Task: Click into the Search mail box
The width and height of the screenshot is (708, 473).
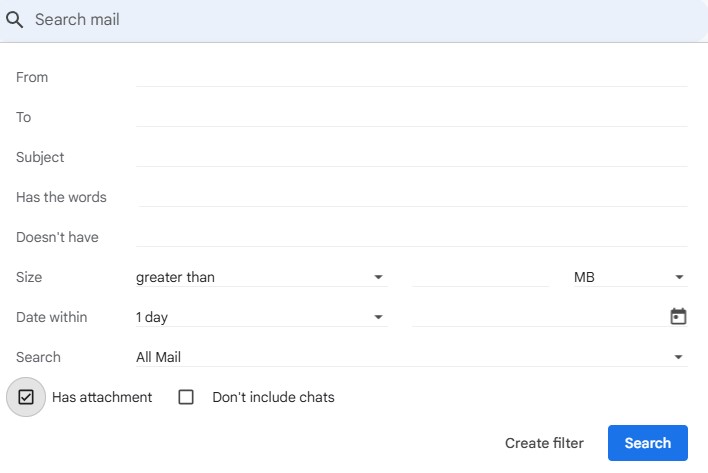Action: click(360, 20)
